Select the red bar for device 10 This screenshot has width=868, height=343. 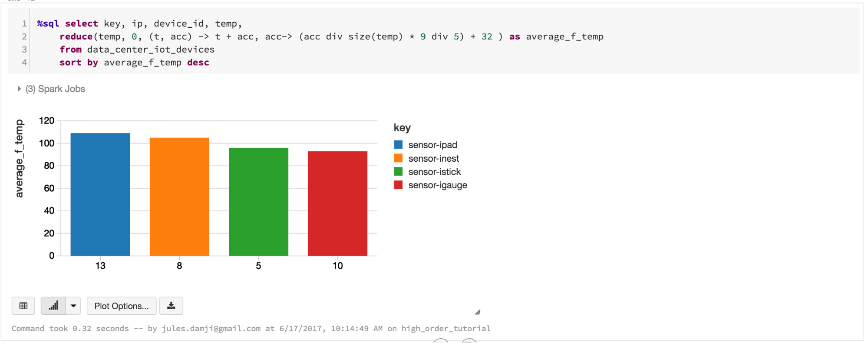pyautogui.click(x=337, y=203)
